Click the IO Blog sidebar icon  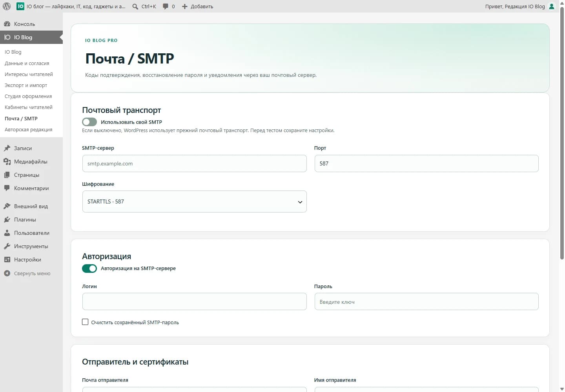pos(7,37)
